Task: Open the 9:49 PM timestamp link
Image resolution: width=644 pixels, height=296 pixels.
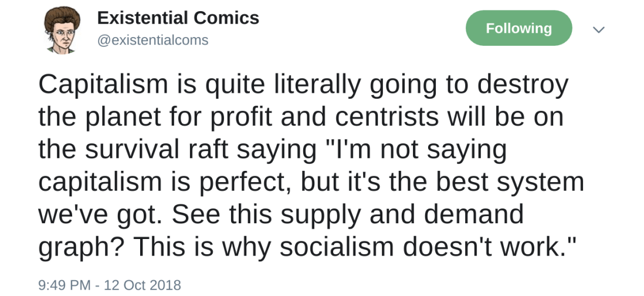Action: (64, 285)
